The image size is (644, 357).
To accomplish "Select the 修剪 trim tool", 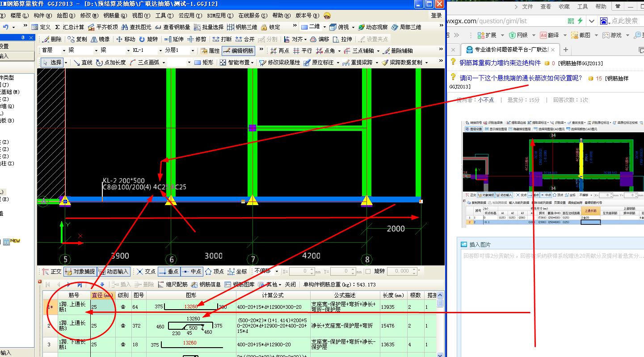I will 197,39.
